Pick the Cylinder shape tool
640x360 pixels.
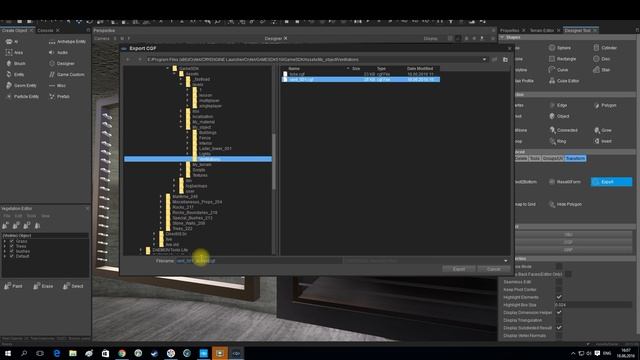tap(605, 48)
